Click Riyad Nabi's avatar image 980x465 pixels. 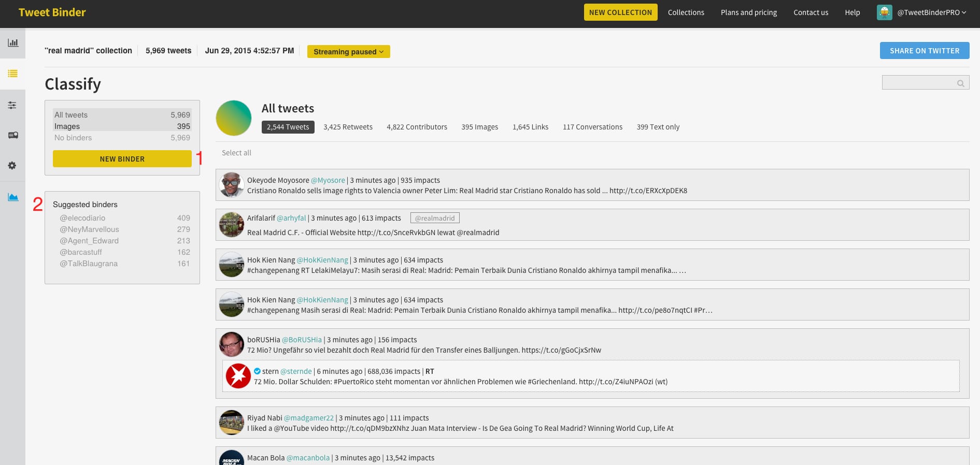pyautogui.click(x=232, y=423)
